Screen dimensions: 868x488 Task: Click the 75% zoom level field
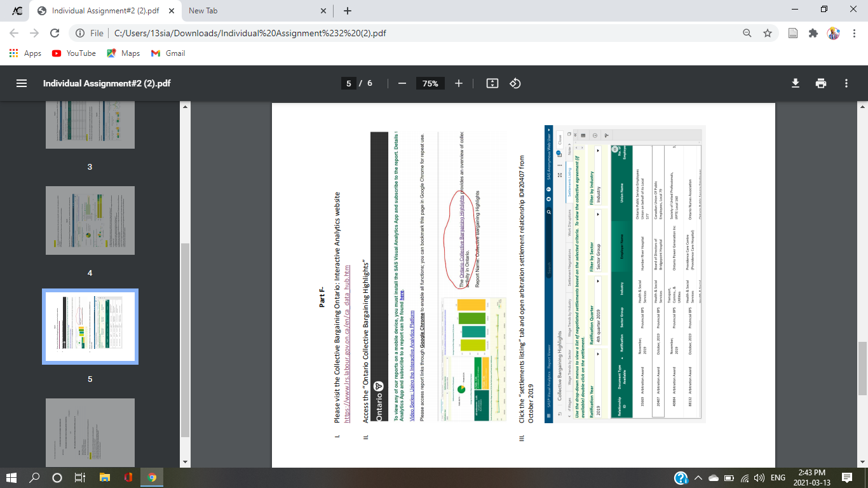coord(430,83)
